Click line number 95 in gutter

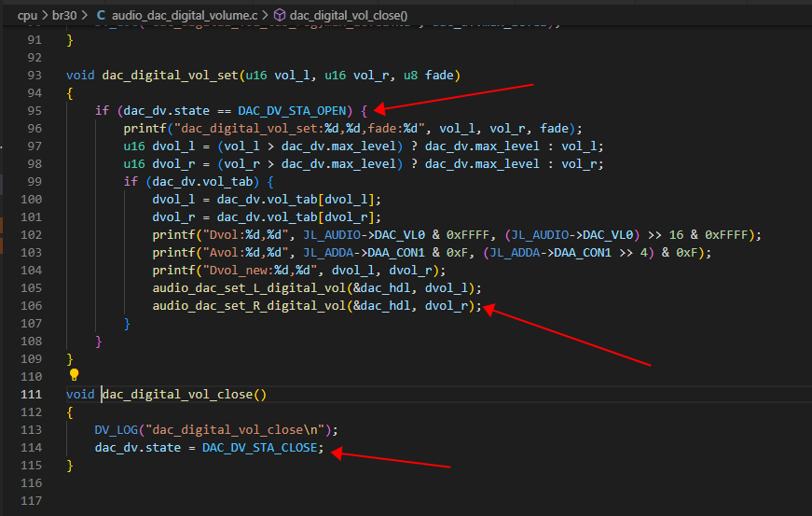[x=34, y=111]
